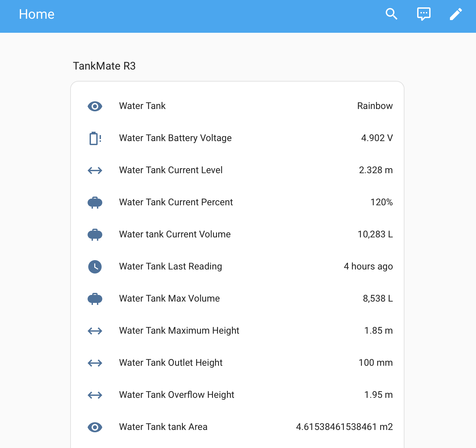Screen dimensions: 476x448
Task: Click the Rainbow state value
Action: (x=375, y=106)
